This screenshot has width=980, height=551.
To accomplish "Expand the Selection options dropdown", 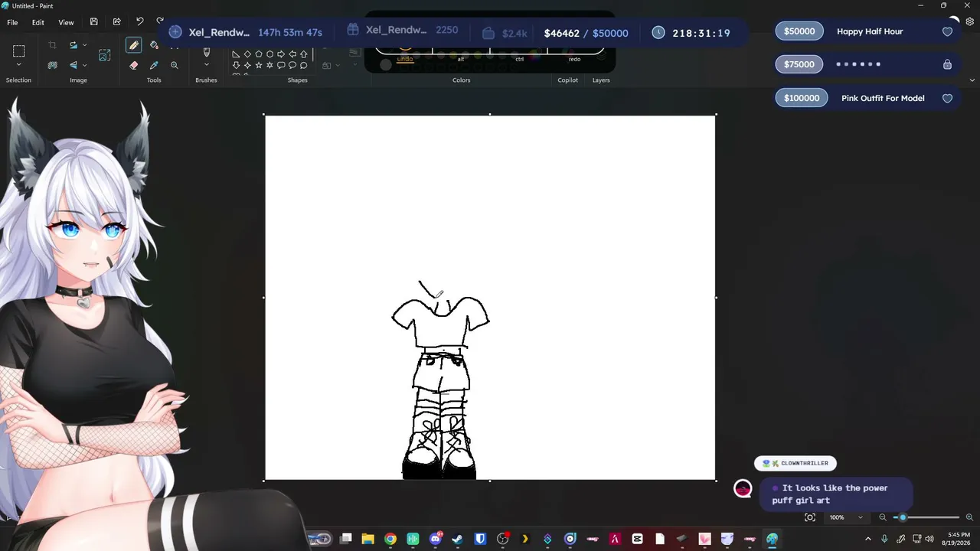I will pyautogui.click(x=18, y=65).
